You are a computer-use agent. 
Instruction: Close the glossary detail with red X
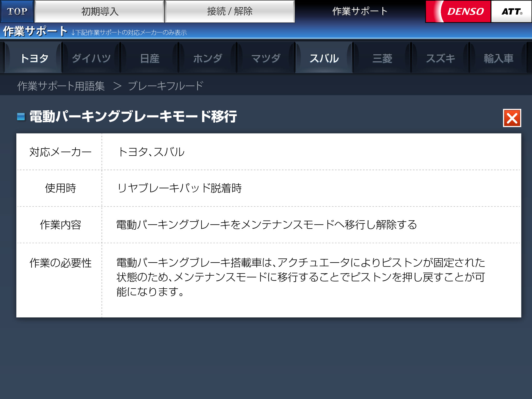coord(512,118)
